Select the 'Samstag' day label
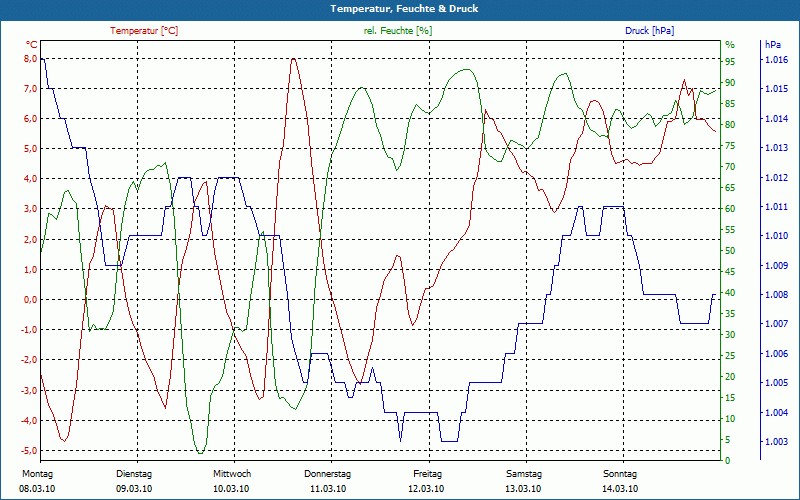The width and height of the screenshot is (800, 500). tap(524, 474)
